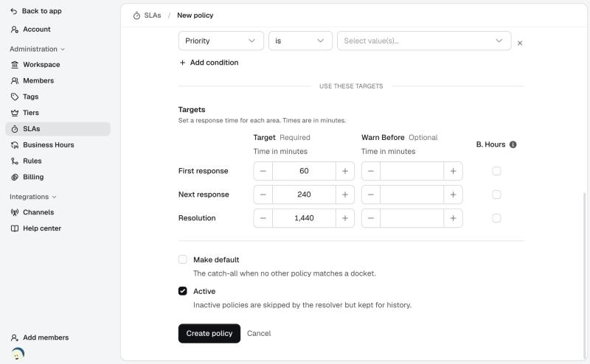The height and width of the screenshot is (364, 590).
Task: Go to Workspace settings
Action: click(58, 65)
